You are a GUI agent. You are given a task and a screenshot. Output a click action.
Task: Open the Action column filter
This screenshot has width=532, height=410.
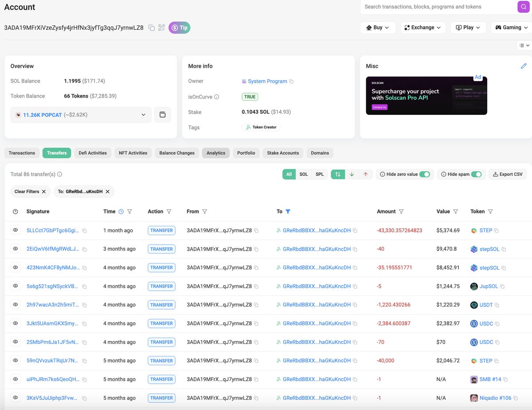pos(169,212)
